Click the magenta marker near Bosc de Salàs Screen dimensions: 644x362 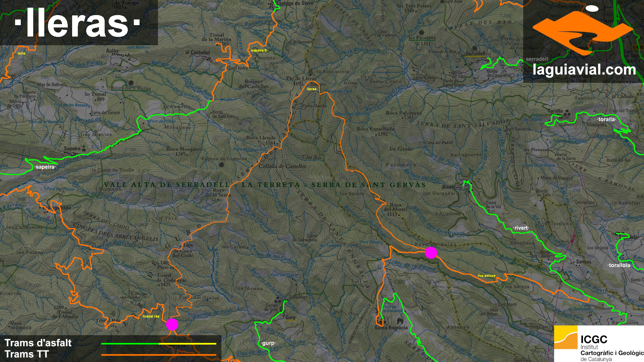click(431, 253)
